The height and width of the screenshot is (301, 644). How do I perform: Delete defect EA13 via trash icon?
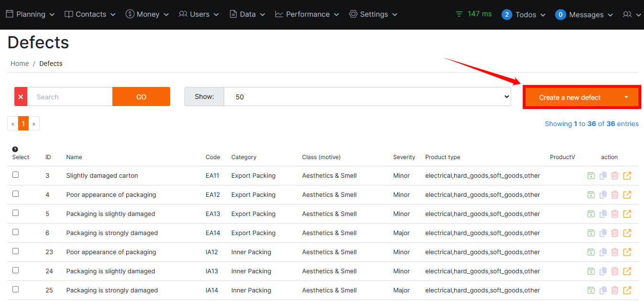pos(615,214)
